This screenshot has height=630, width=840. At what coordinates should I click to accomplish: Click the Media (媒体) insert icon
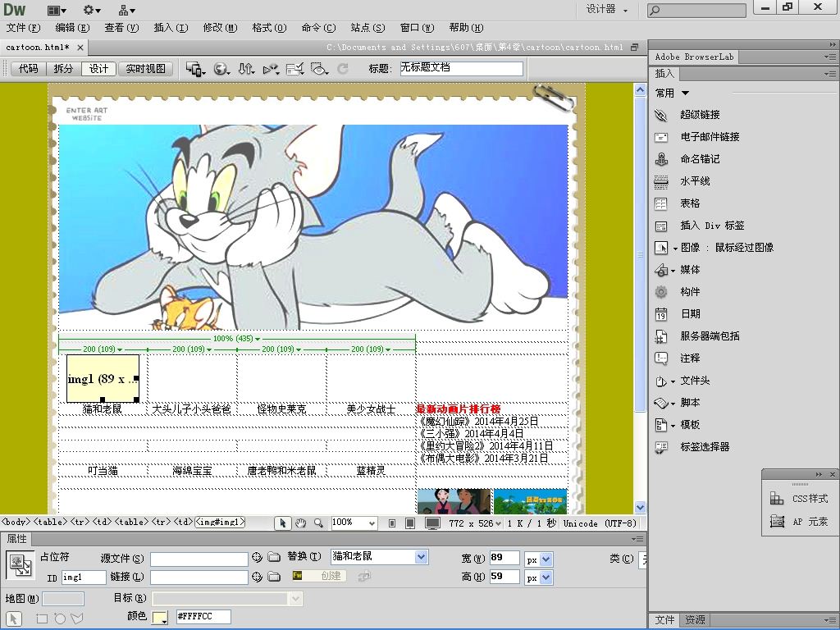662,270
